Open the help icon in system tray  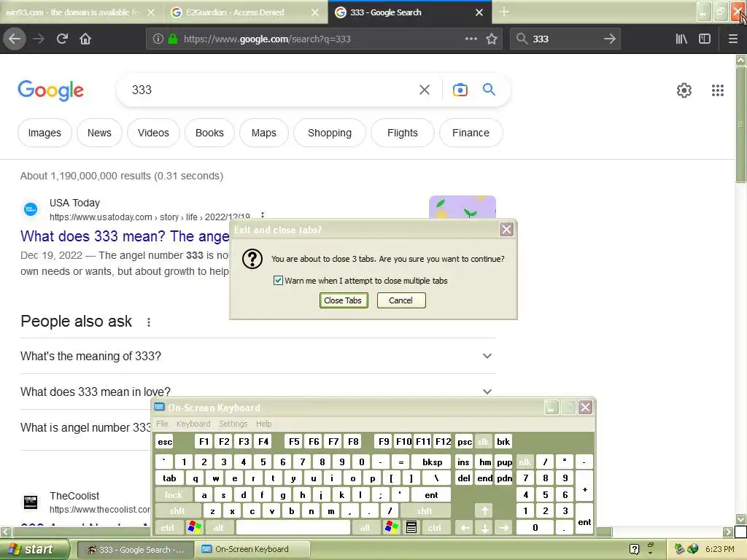click(x=634, y=549)
